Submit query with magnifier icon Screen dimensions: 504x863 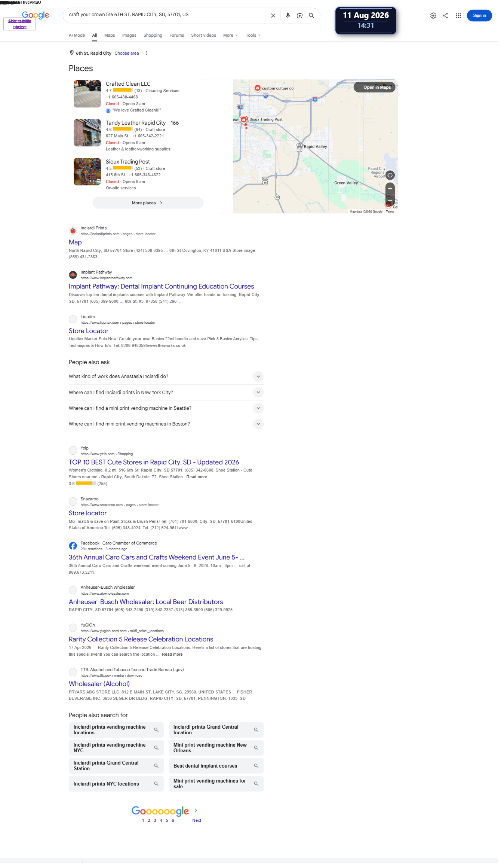[311, 16]
